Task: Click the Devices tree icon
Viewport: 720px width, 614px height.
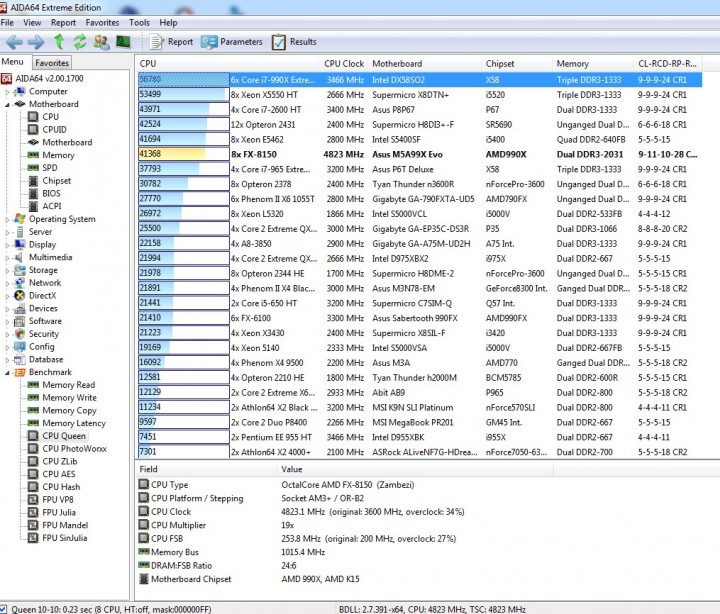Action: pos(20,309)
